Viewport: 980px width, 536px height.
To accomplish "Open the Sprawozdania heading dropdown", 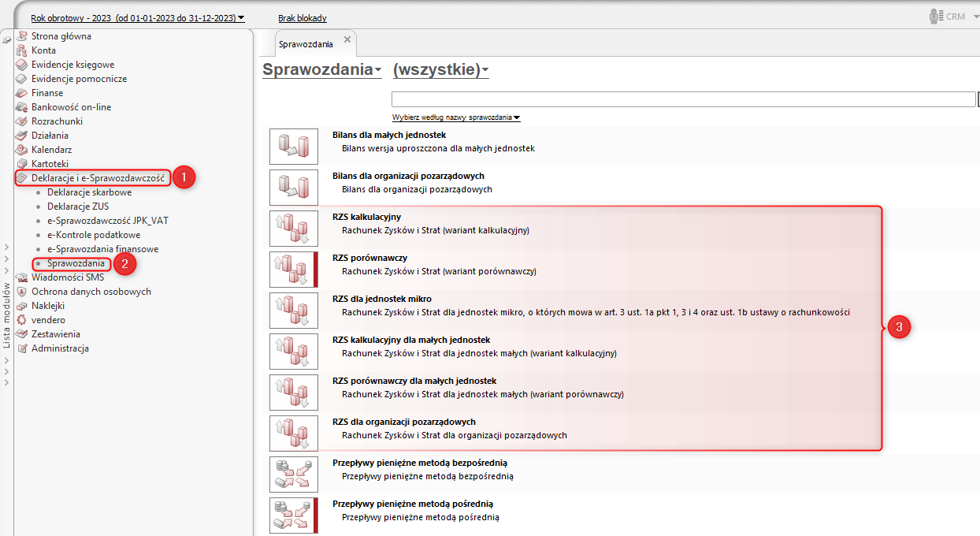I will (x=321, y=69).
